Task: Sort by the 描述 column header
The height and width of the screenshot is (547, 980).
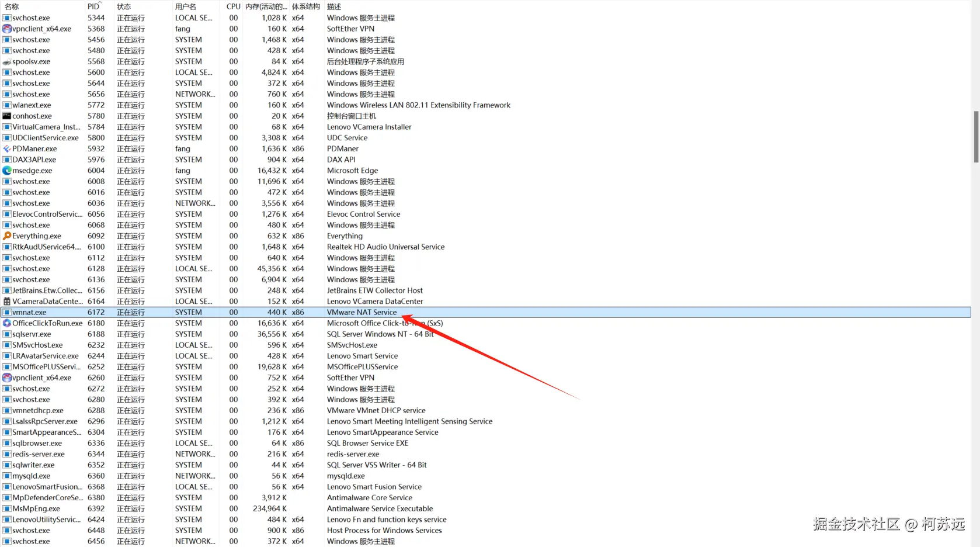Action: click(x=334, y=6)
